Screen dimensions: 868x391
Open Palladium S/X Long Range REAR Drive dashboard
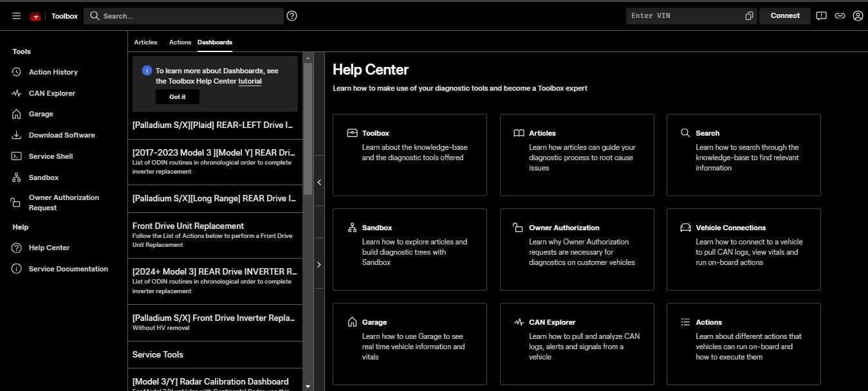click(x=215, y=199)
